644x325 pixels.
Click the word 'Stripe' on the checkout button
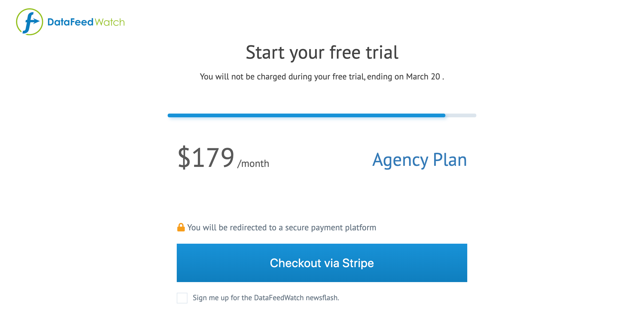pyautogui.click(x=358, y=263)
